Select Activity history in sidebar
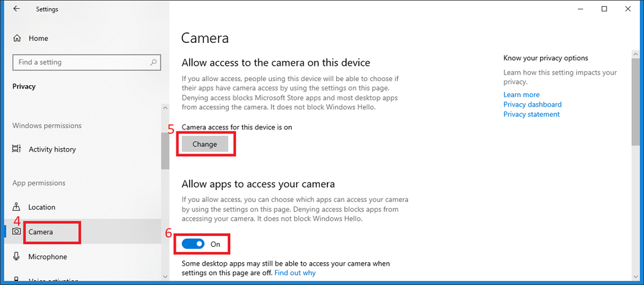Screen dimensions: 644x285 click(x=52, y=150)
